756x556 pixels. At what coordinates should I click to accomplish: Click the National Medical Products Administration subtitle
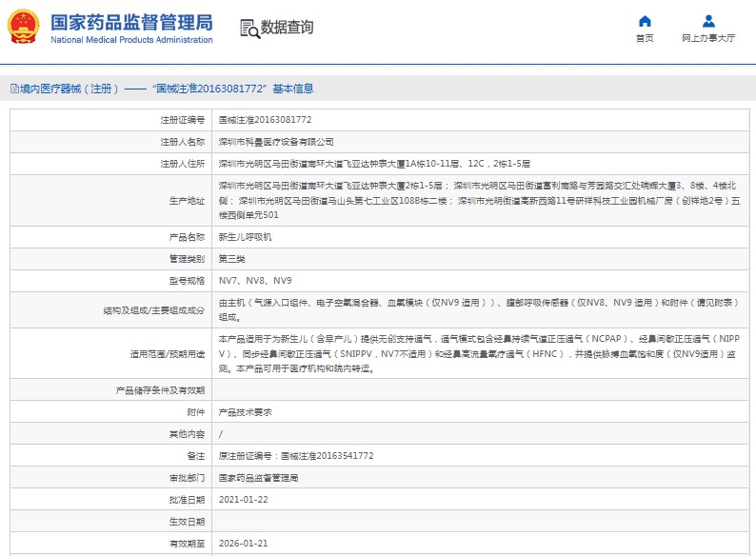pos(131,40)
